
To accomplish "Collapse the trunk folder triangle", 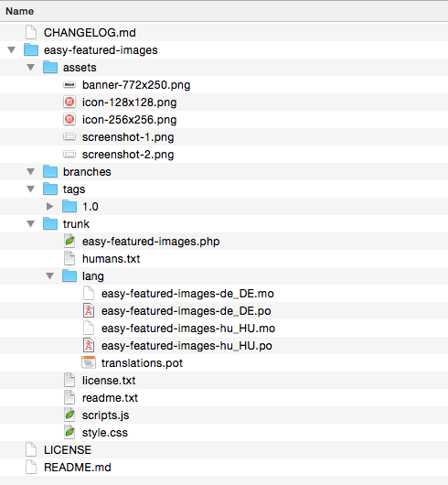I will pos(30,223).
